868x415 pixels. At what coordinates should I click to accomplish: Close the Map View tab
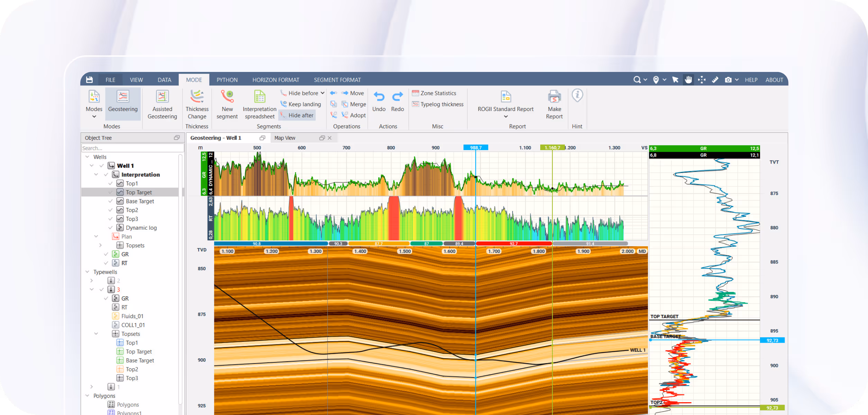[329, 138]
